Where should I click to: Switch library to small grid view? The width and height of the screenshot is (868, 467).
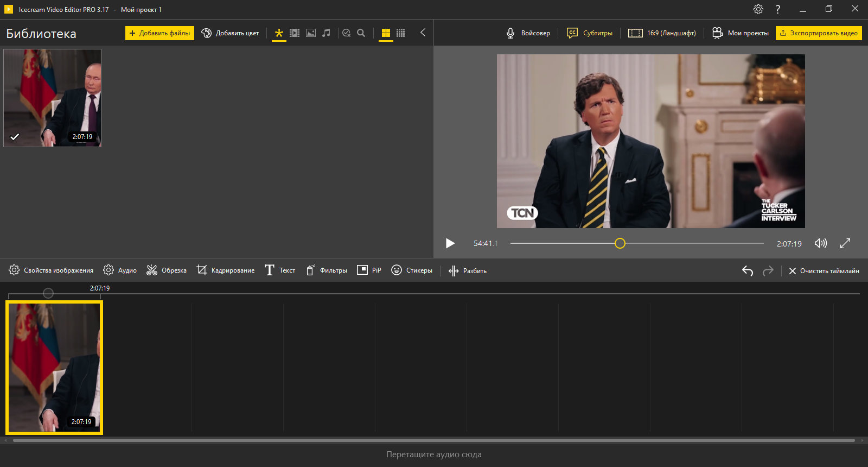(401, 33)
